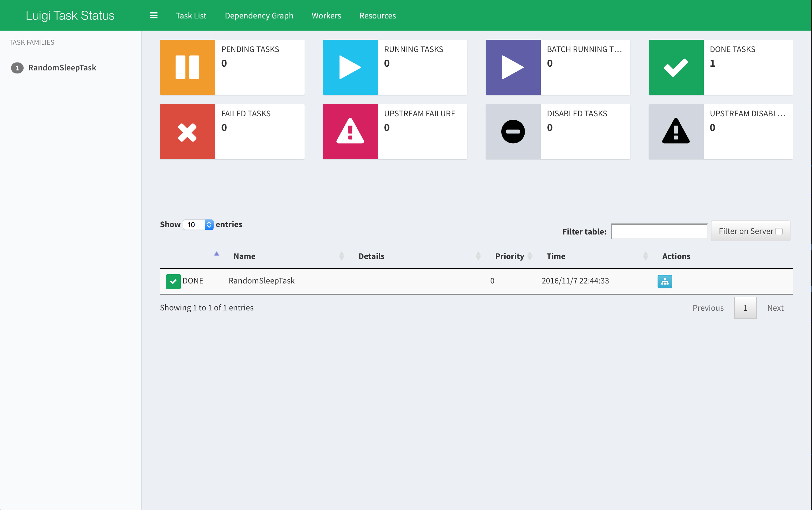Open the Resources tab
Screen dimensions: 812x510
[377, 16]
